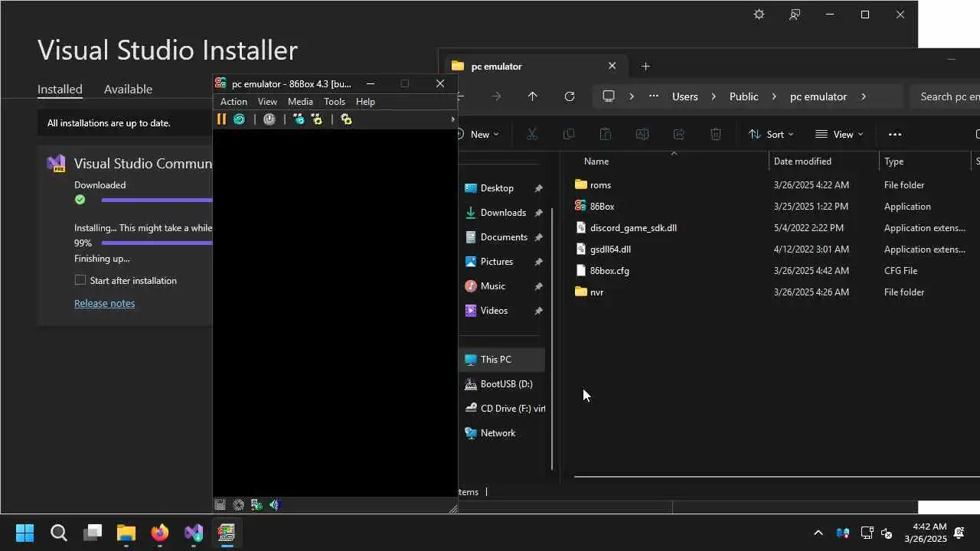Switch to the Available tab in Visual Studio Installer
Screen dimensions: 980x551
[128, 89]
